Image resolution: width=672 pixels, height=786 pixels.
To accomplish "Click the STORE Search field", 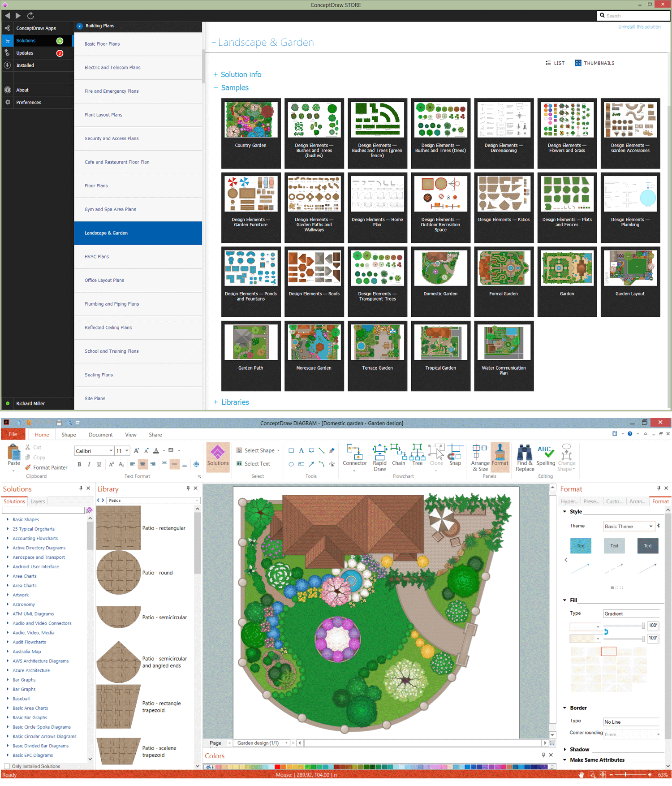I will coord(634,16).
